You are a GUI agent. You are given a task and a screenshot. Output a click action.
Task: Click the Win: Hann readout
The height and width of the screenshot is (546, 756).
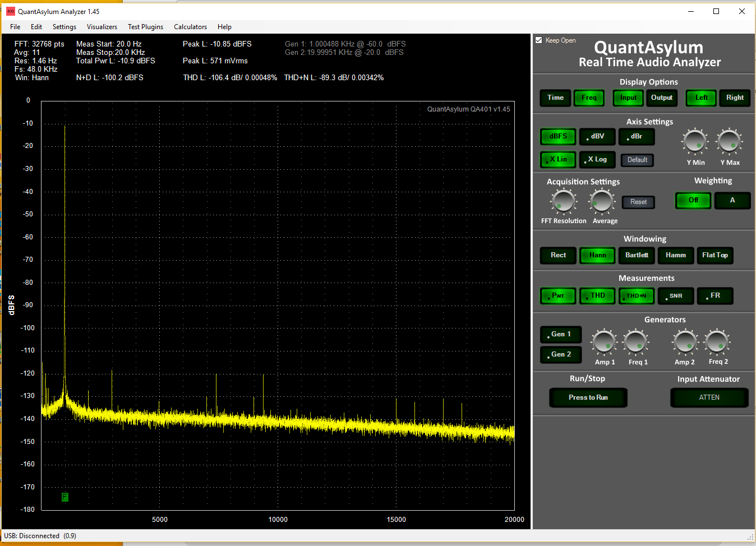(31, 78)
